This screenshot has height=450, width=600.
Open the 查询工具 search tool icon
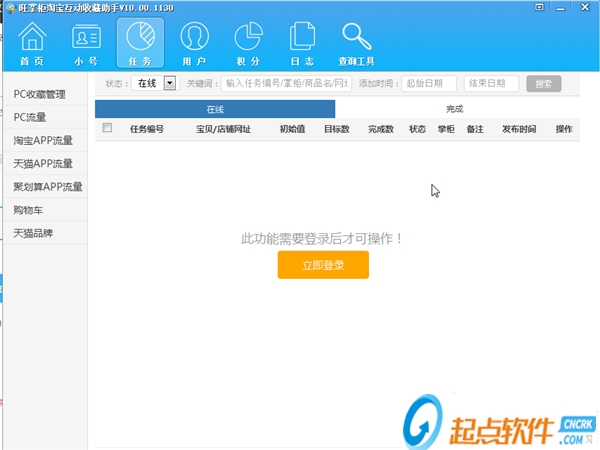[x=356, y=44]
